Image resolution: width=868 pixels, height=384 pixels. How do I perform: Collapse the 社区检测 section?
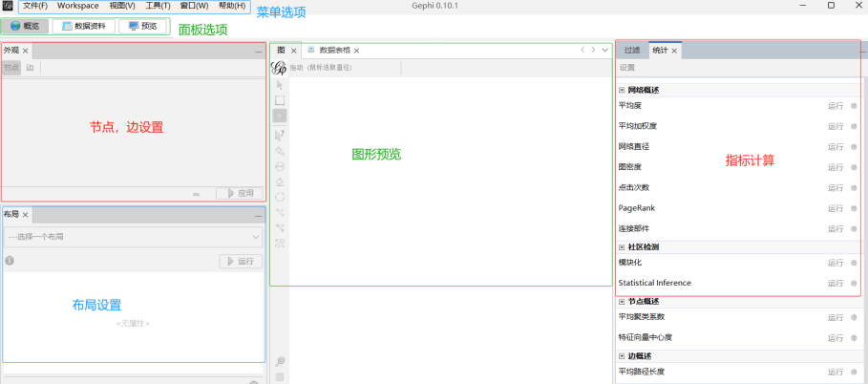[x=622, y=246]
